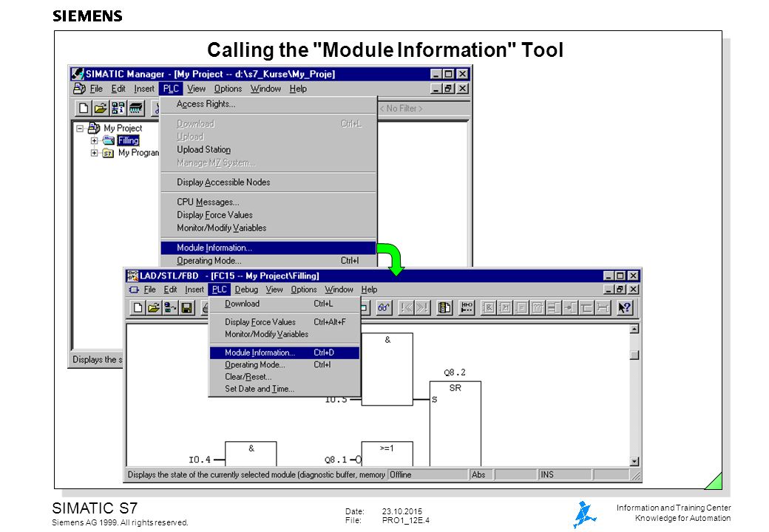Image resolution: width=769 pixels, height=532 pixels.
Task: Choose Module Information... Ctrl+D in LAD editor menu
Action: coord(285,352)
